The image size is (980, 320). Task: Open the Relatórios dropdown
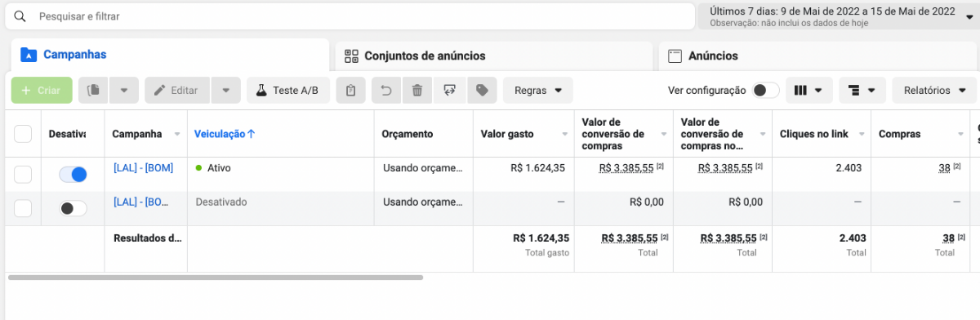934,91
